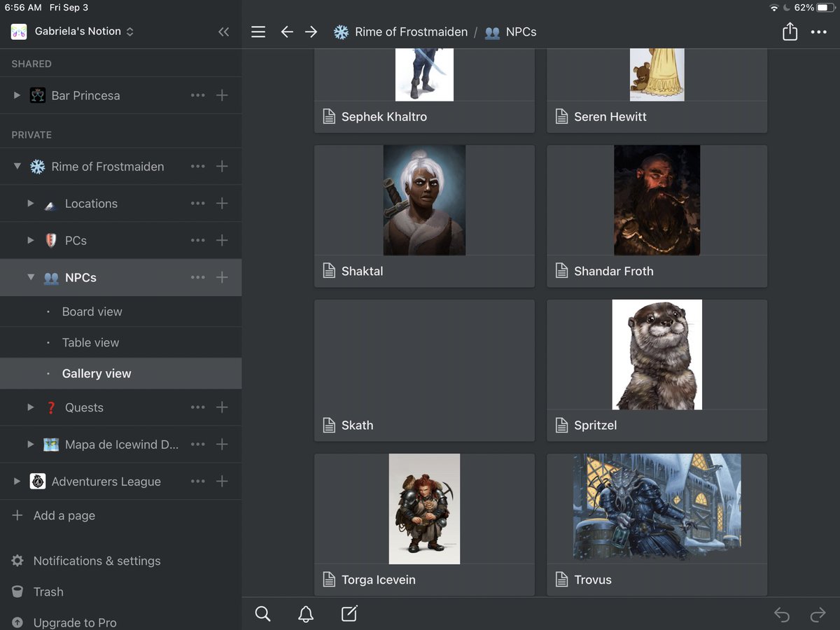Create new page with compose icon
The image size is (840, 630).
[x=349, y=614]
